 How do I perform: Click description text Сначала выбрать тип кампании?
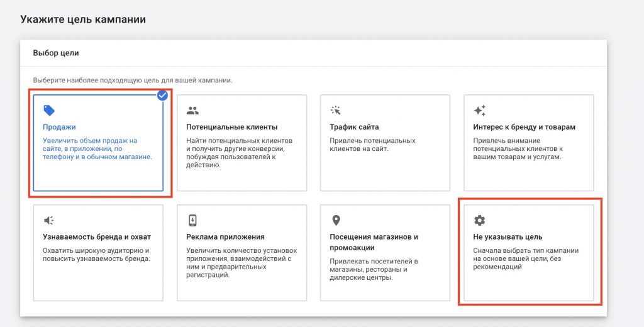tap(526, 259)
